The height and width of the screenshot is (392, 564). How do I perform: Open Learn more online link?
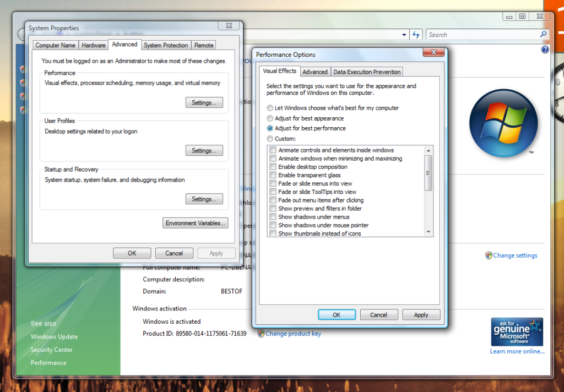517,351
